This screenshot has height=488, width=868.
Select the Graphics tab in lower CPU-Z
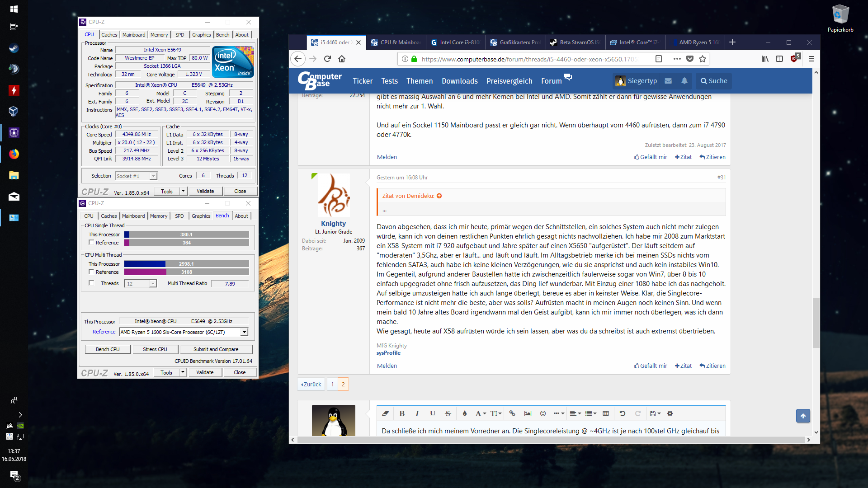point(201,216)
